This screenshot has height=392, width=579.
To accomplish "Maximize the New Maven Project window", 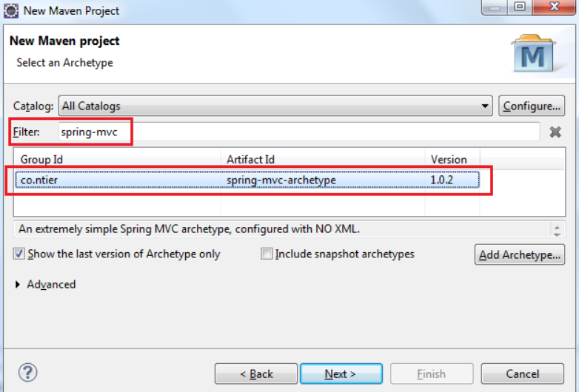I will click(520, 7).
